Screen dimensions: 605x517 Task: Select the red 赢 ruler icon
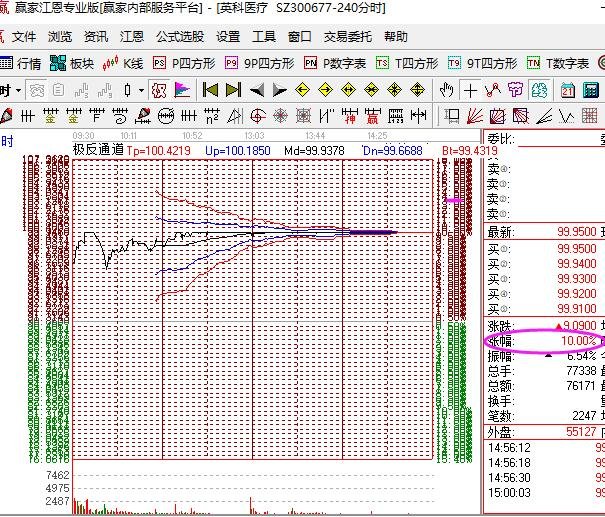pos(373,115)
